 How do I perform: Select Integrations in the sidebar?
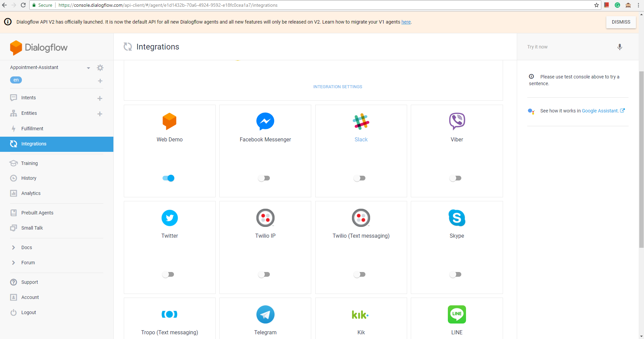(x=57, y=144)
